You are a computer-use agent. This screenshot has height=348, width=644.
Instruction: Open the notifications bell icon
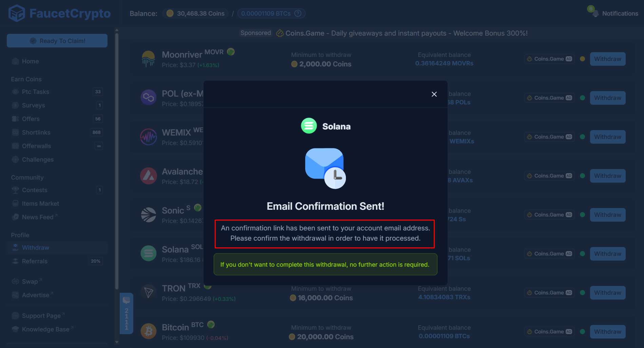click(596, 13)
